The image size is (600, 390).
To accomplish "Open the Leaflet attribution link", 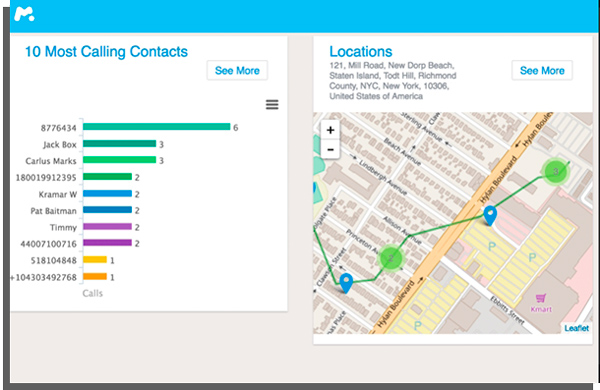I will (x=577, y=328).
